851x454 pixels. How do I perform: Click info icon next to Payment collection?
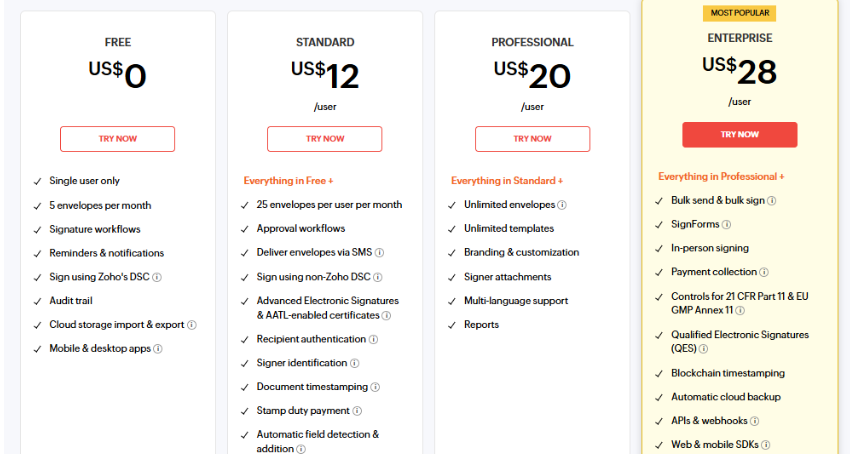[764, 272]
